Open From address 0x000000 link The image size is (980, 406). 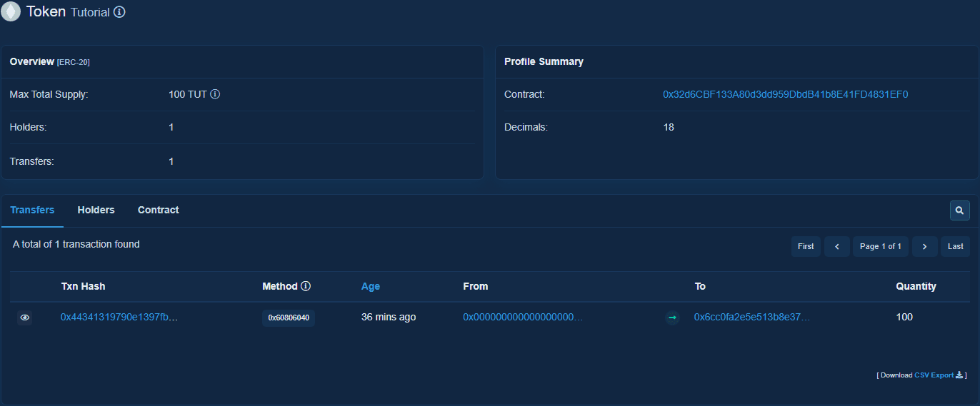[523, 317]
